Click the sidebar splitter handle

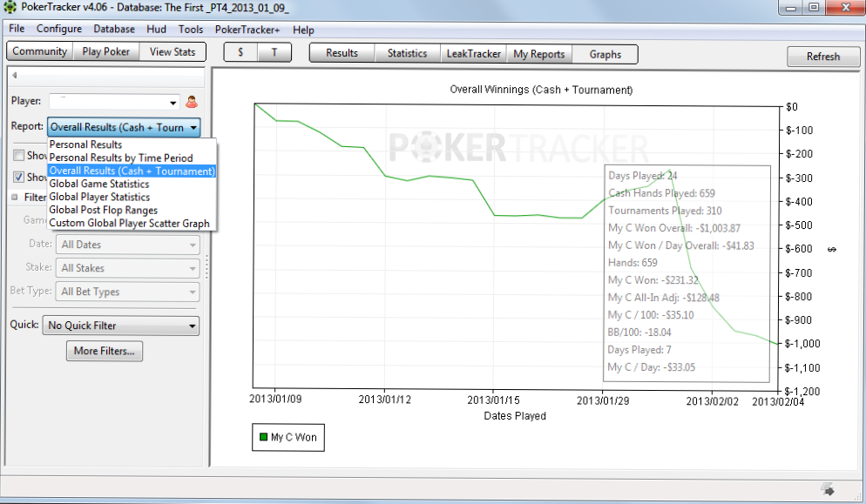[207, 266]
